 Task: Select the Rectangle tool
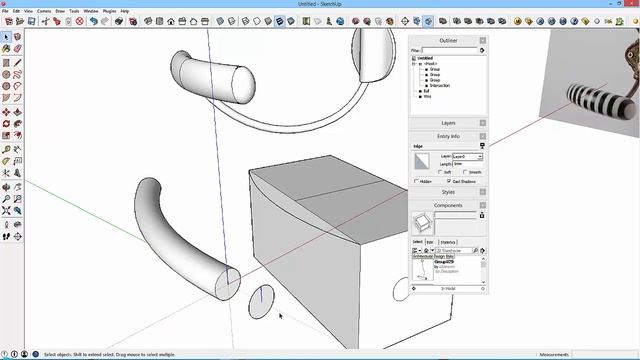click(6, 63)
